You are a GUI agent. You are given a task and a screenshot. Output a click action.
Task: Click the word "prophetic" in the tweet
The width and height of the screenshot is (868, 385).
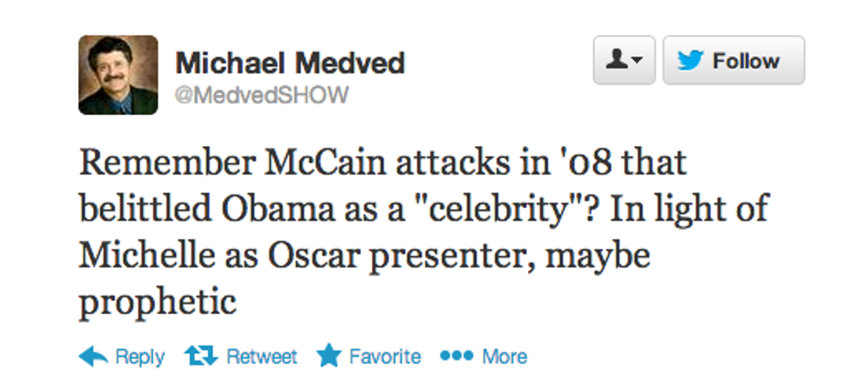[158, 304]
